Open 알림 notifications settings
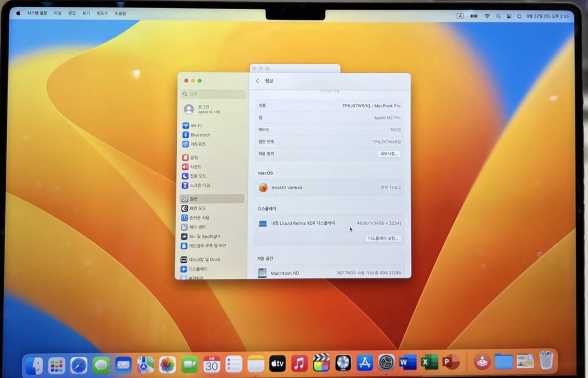Image resolution: width=588 pixels, height=378 pixels. 190,157
